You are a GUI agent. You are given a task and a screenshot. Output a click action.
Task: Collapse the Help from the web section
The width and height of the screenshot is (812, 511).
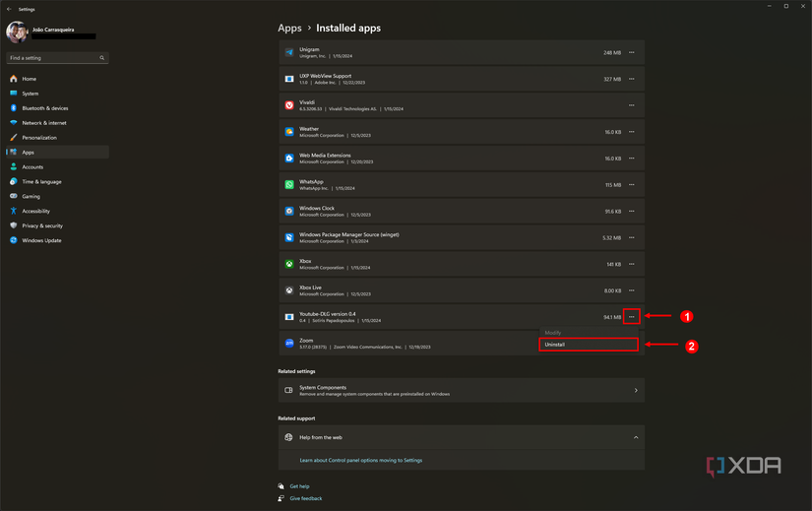(x=636, y=437)
